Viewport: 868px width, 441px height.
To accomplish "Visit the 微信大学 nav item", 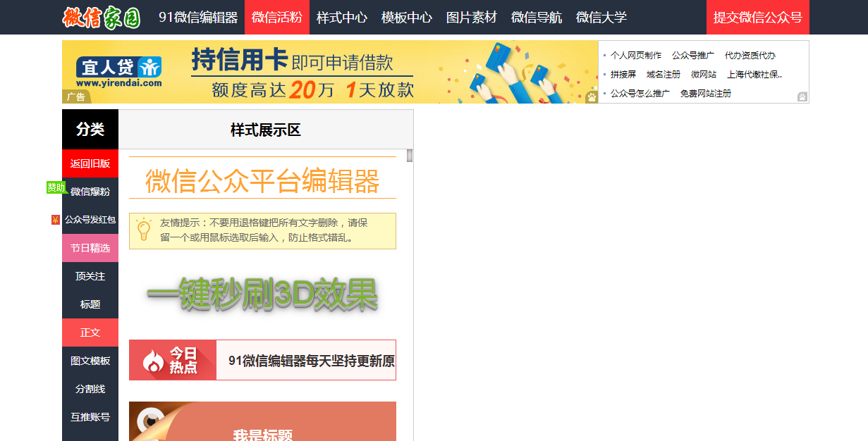I will 601,18.
